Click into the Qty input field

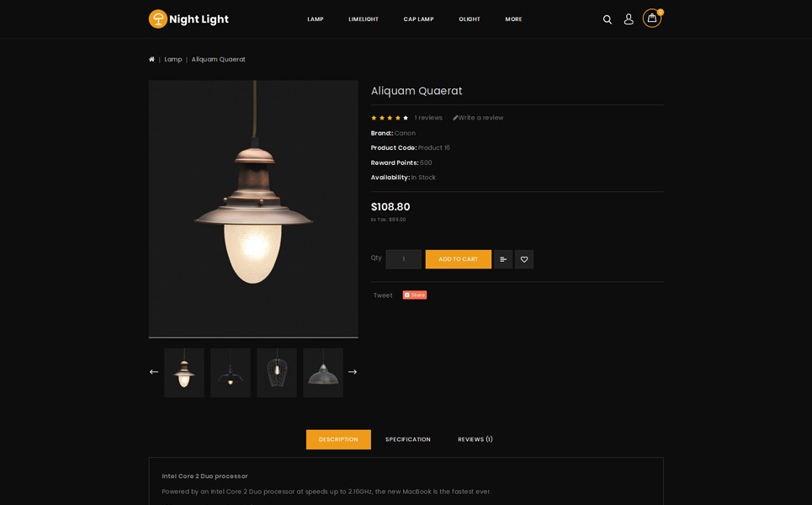[x=403, y=259]
